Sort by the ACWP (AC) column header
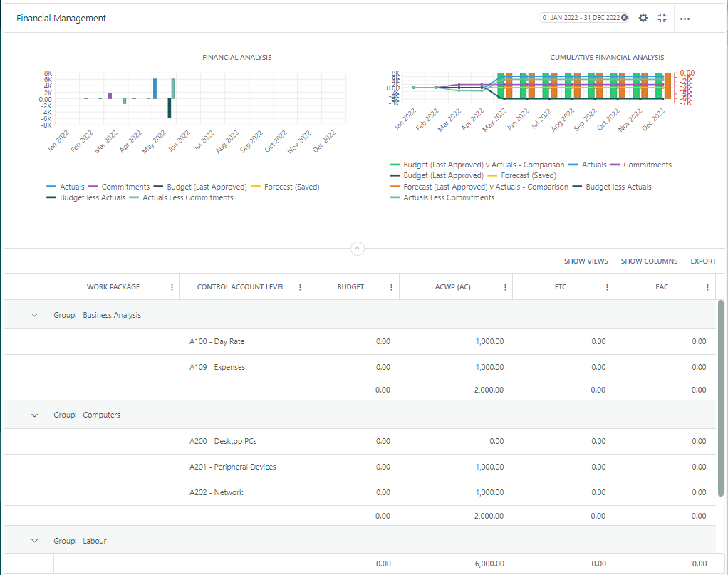This screenshot has width=728, height=575. coord(452,287)
